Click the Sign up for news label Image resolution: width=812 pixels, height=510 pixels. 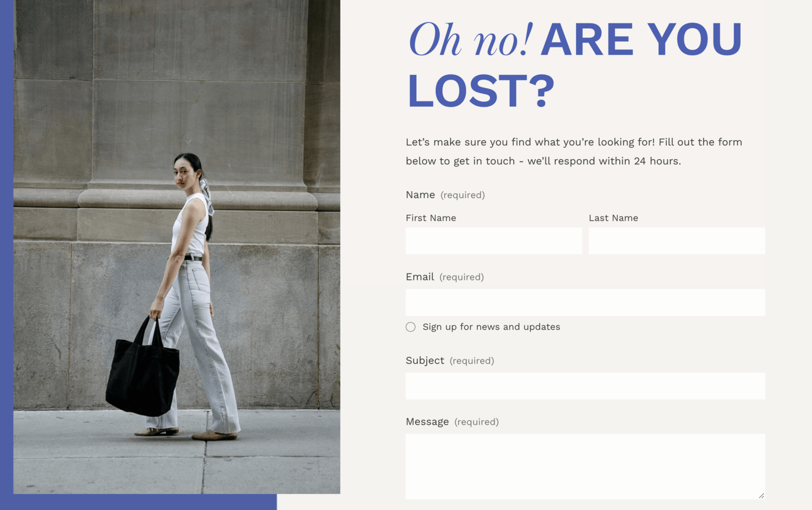pos(491,327)
